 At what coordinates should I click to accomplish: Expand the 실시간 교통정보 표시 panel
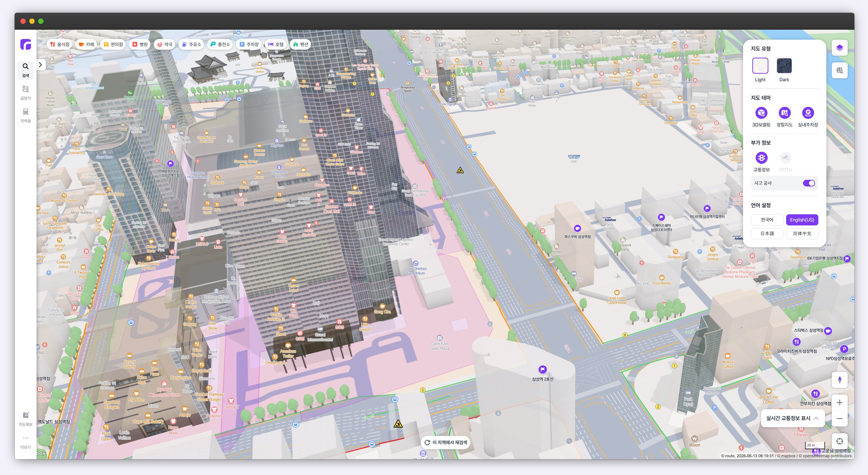(x=793, y=418)
